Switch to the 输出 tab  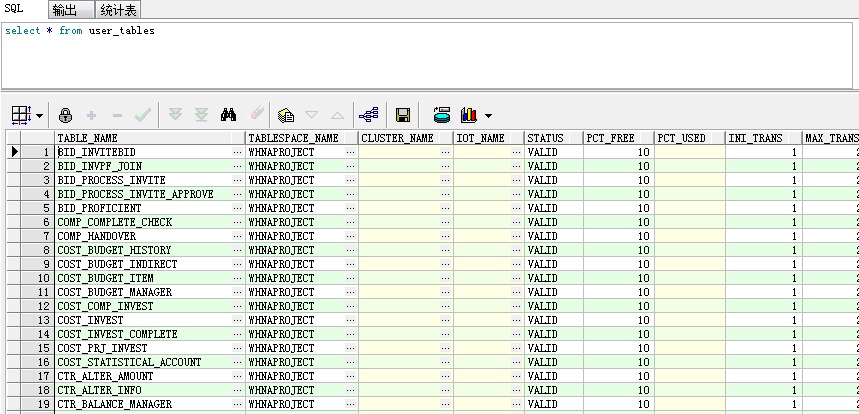pyautogui.click(x=70, y=10)
